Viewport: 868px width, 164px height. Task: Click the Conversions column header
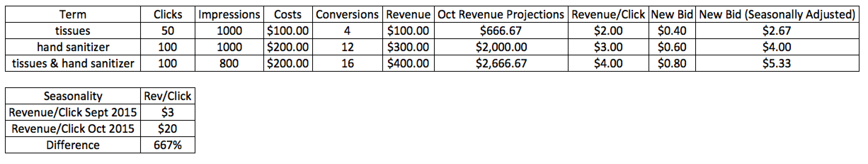pyautogui.click(x=348, y=15)
